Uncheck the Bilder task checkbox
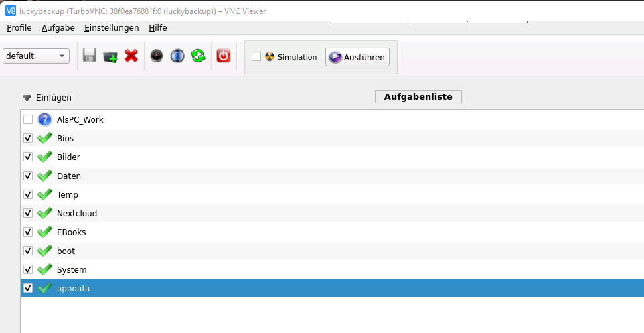The width and height of the screenshot is (644, 333). 28,157
